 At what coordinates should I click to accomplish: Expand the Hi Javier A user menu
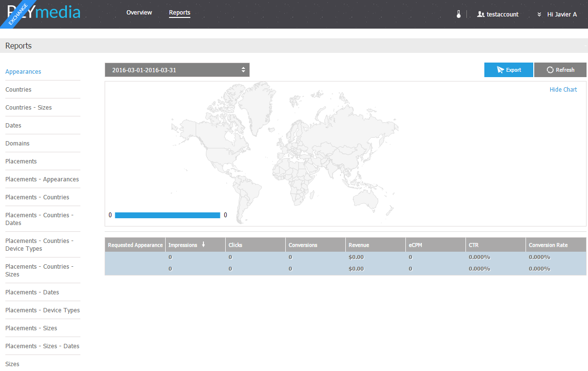557,15
